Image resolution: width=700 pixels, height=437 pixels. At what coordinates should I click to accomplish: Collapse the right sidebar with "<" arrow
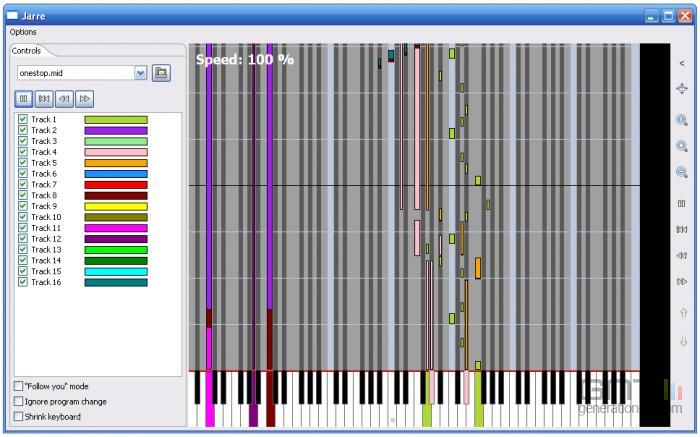682,63
